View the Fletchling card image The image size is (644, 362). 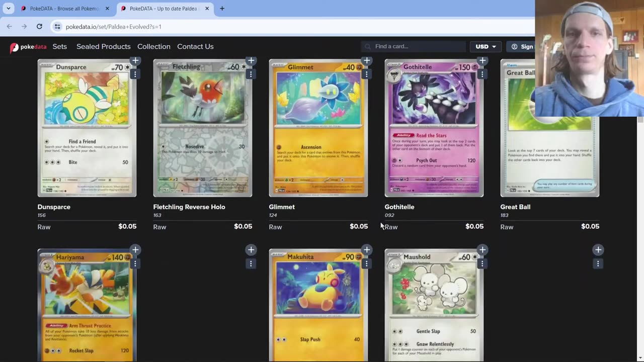(203, 128)
